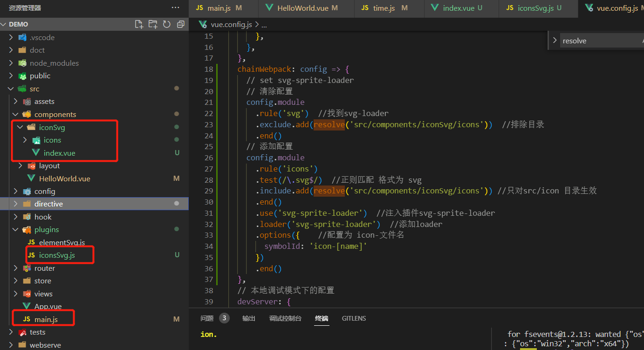Click the config folder icon
Screen dimensions: 644x350
click(27, 191)
